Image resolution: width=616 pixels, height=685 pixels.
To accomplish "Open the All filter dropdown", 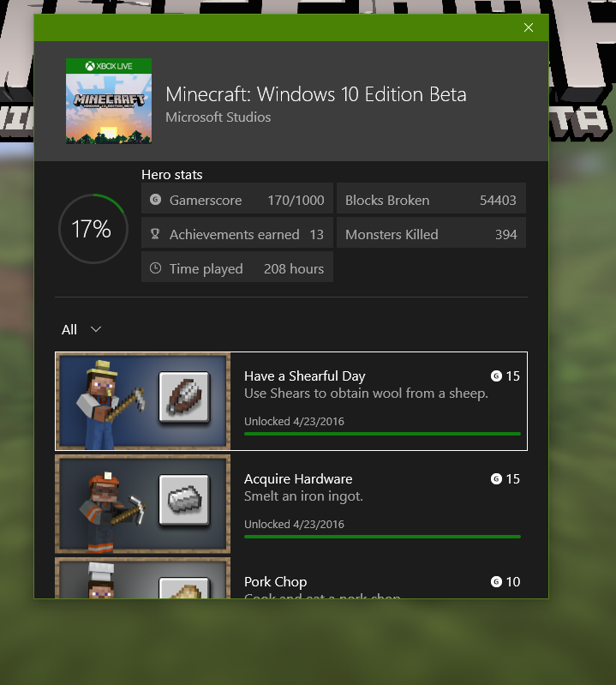I will tap(81, 329).
